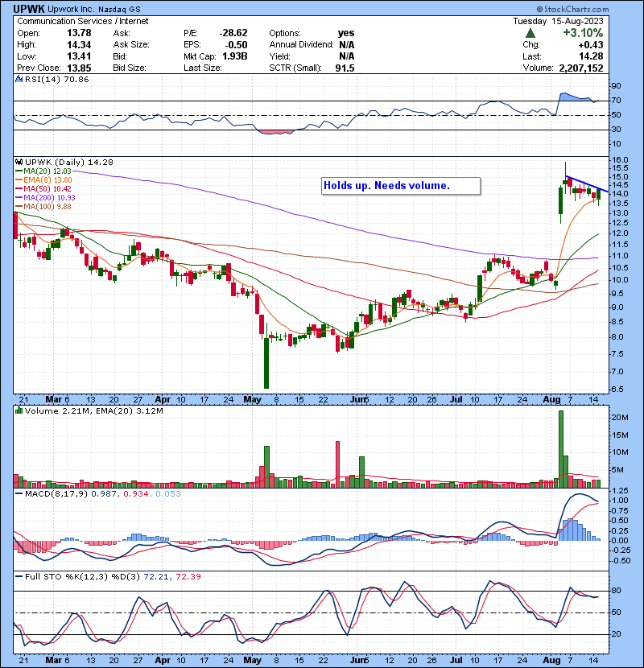The width and height of the screenshot is (644, 668).
Task: Click the 1.25 MACD axis label
Action: pos(621,490)
